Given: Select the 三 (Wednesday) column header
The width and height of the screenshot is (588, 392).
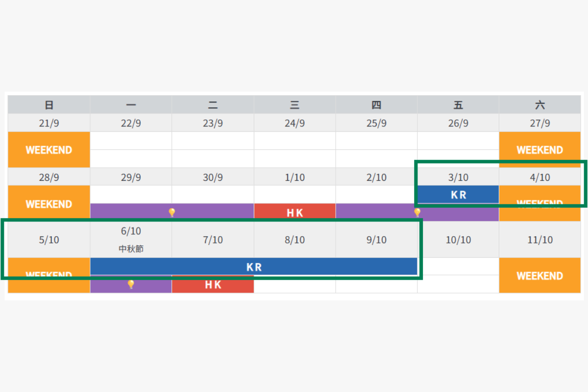Looking at the screenshot, I should (294, 105).
